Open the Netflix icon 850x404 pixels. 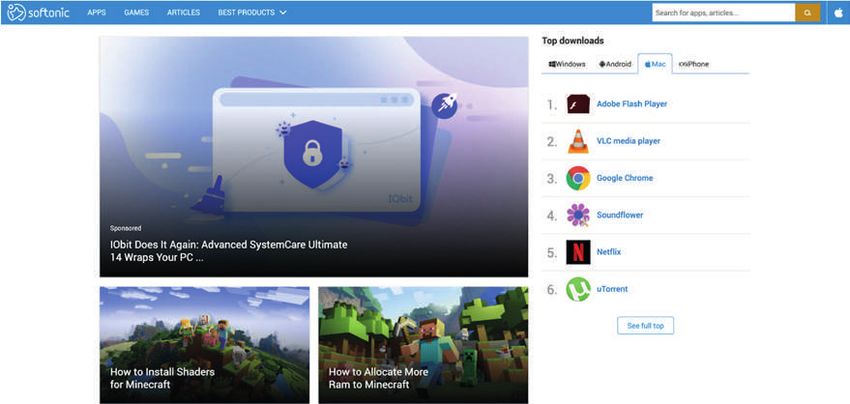[x=578, y=252]
